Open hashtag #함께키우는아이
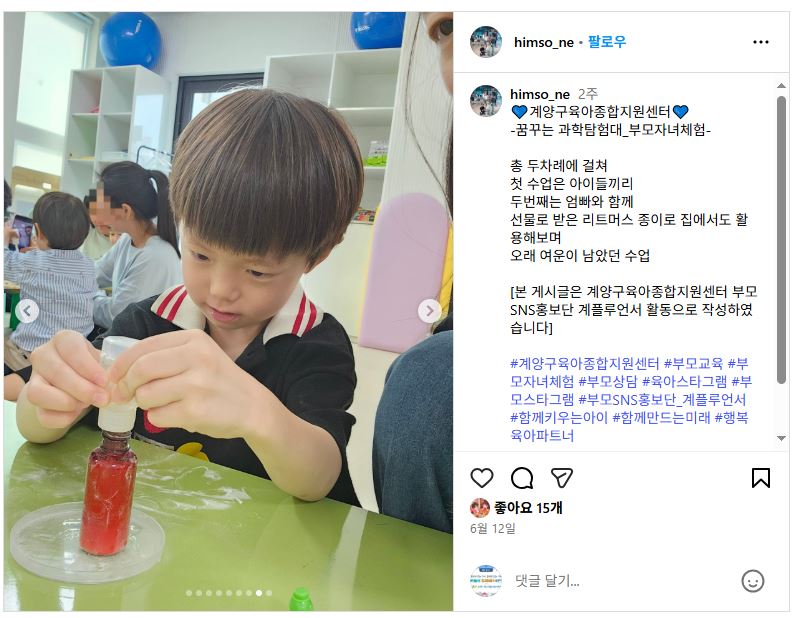Image resolution: width=796 pixels, height=618 pixels. pos(558,418)
